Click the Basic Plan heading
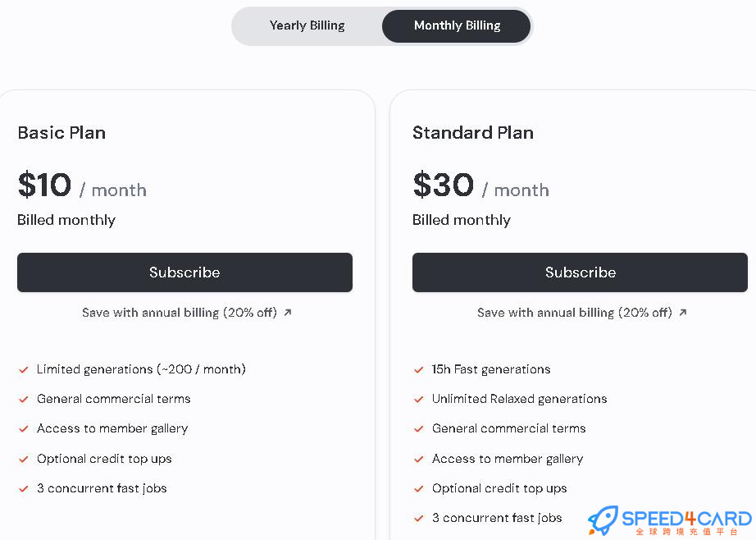756x540 pixels. coord(61,133)
